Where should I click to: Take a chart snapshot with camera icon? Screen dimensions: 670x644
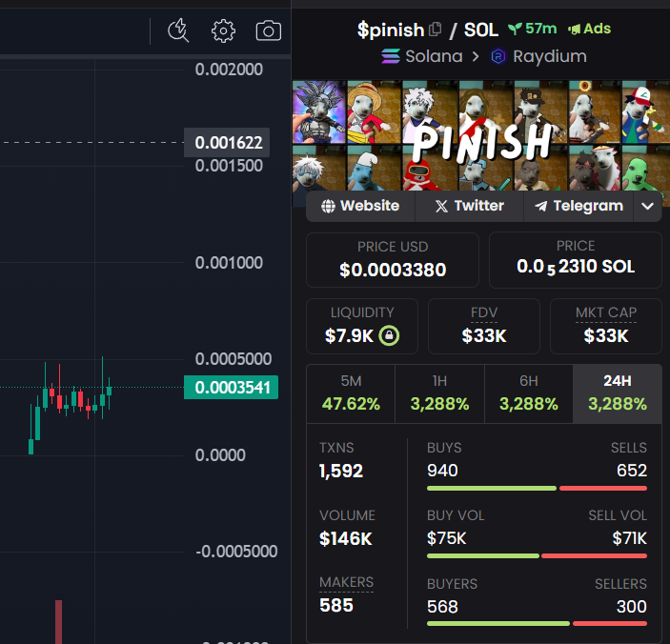tap(269, 30)
